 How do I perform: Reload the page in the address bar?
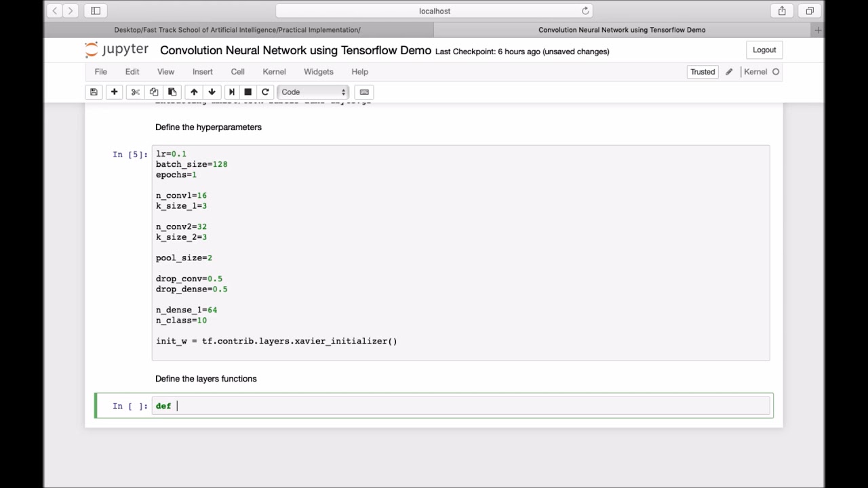[585, 11]
